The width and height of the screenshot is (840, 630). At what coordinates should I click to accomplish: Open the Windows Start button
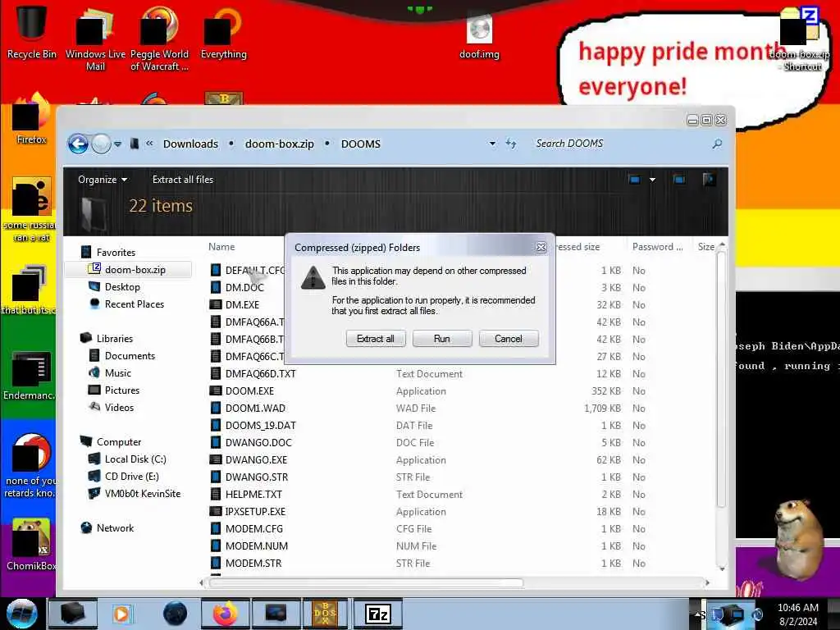(21, 614)
